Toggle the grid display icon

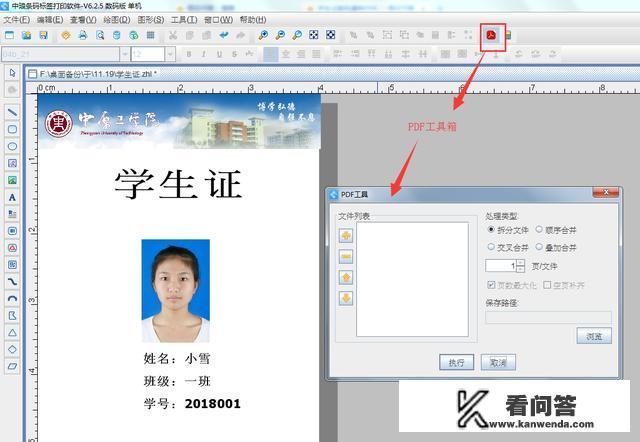click(151, 35)
